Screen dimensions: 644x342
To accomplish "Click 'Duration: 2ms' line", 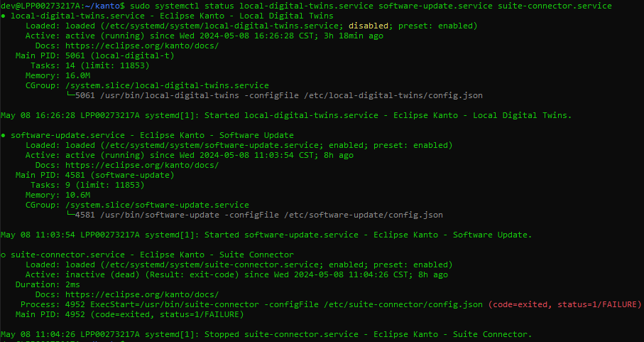I will [48, 284].
